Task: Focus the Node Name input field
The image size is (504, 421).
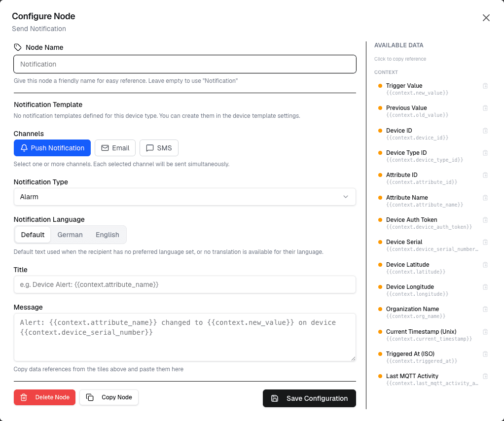Action: (x=185, y=64)
